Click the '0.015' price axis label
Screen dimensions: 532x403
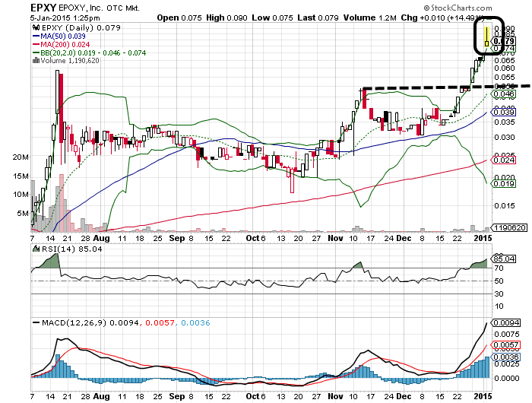click(504, 205)
